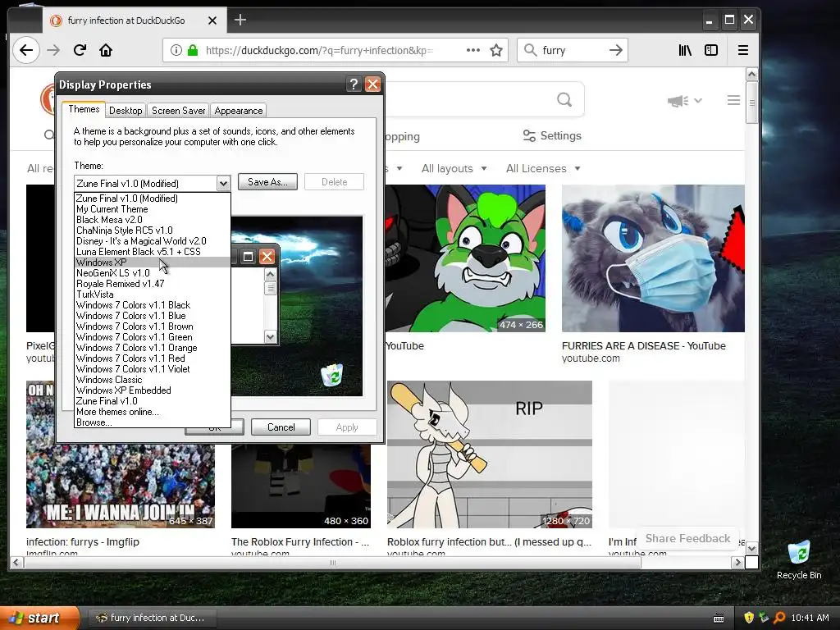Choose ChaNinja Style RC5 v1.0 theme

153,231
